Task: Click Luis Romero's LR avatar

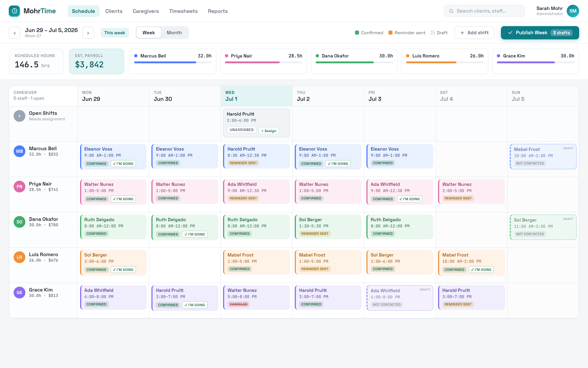Action: pyautogui.click(x=19, y=257)
